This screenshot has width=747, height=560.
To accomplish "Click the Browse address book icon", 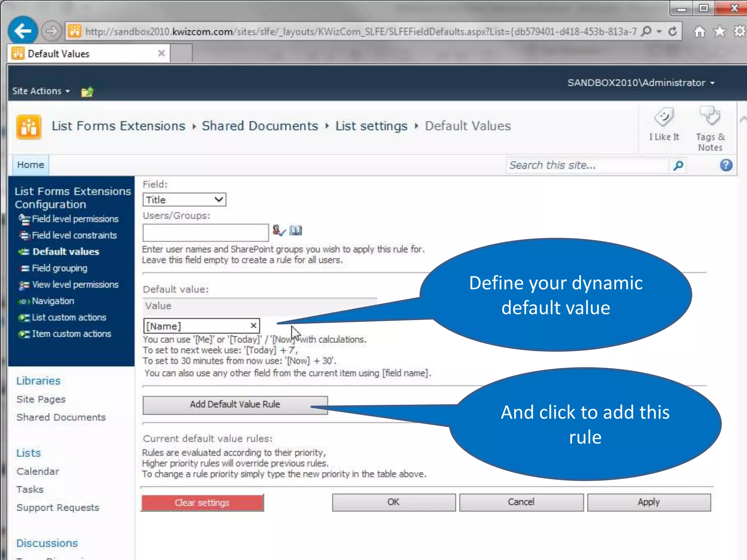I will pyautogui.click(x=296, y=230).
